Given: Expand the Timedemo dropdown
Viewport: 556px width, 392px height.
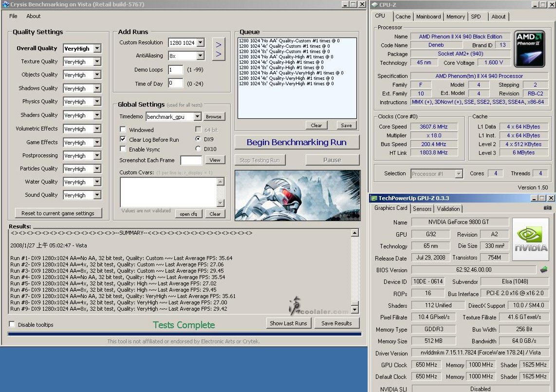Looking at the screenshot, I should 198,116.
